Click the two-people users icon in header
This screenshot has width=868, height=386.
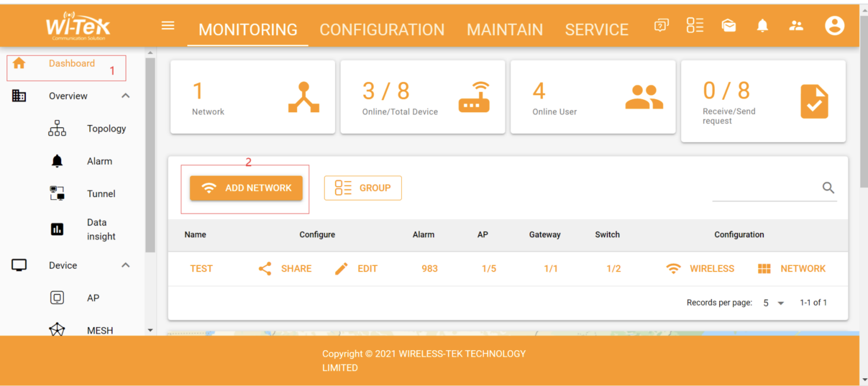(x=796, y=26)
